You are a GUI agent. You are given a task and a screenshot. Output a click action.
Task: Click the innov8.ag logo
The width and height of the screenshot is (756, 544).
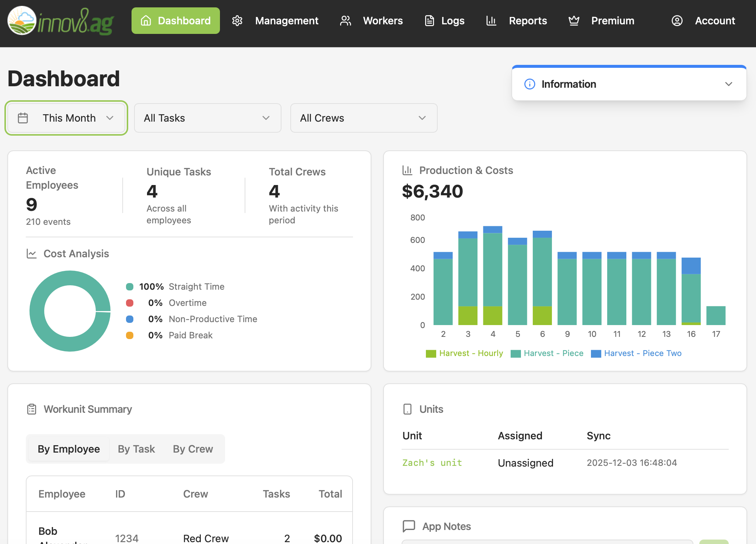(61, 21)
